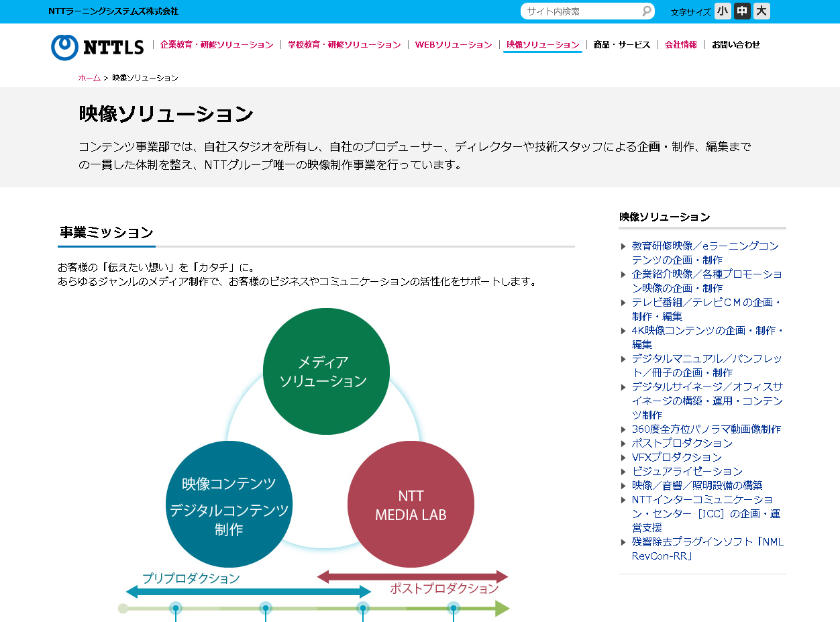Open 学校教育・研修ソリューション menu
Viewport: 840px width, 622px height.
(x=344, y=45)
